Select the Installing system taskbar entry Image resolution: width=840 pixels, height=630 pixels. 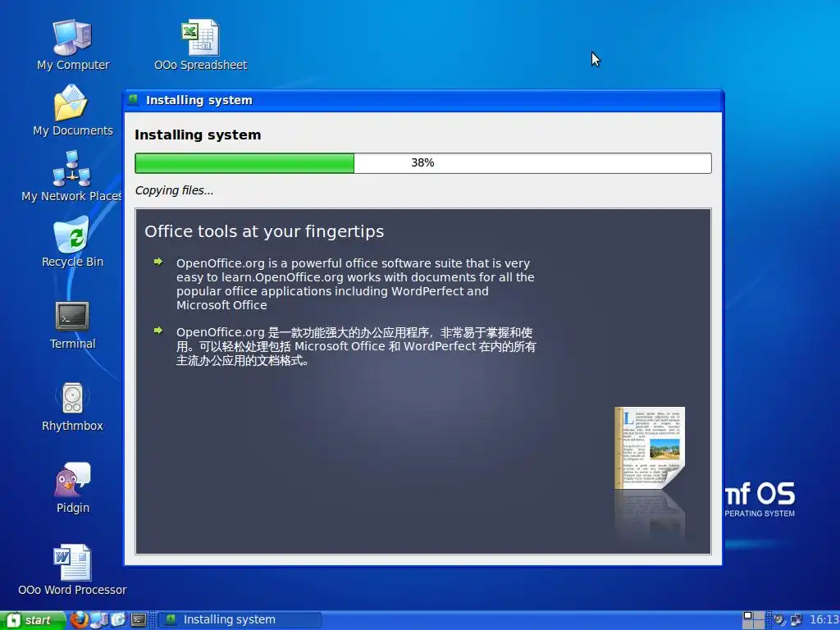coord(240,620)
